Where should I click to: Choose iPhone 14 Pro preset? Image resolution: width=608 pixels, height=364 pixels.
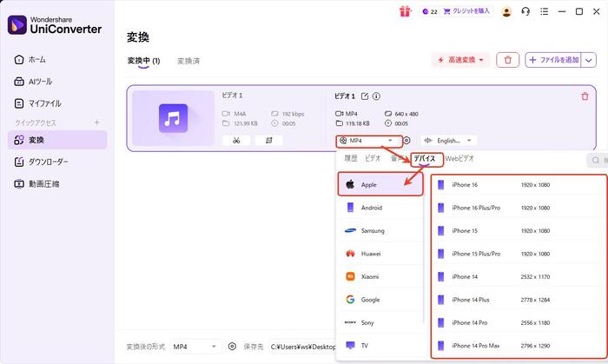click(x=519, y=322)
